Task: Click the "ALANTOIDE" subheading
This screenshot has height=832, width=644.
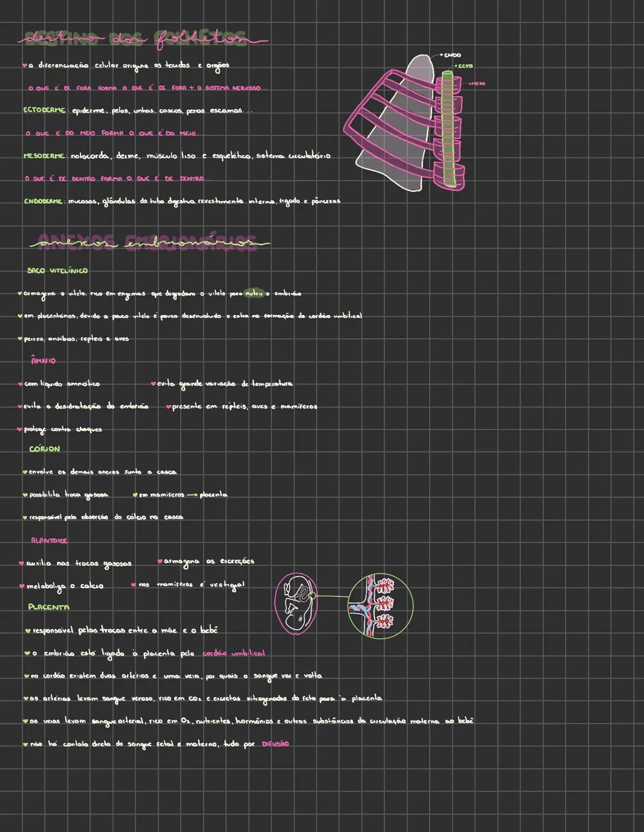Action: [49, 540]
